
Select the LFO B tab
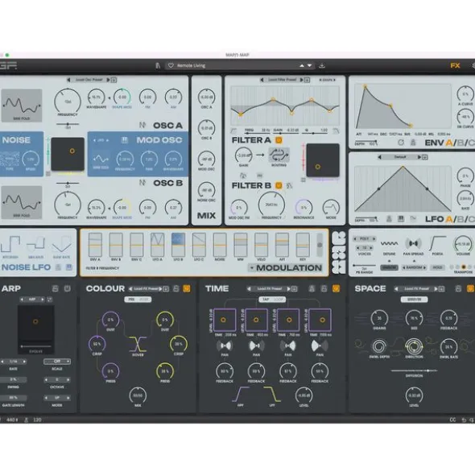click(x=461, y=219)
